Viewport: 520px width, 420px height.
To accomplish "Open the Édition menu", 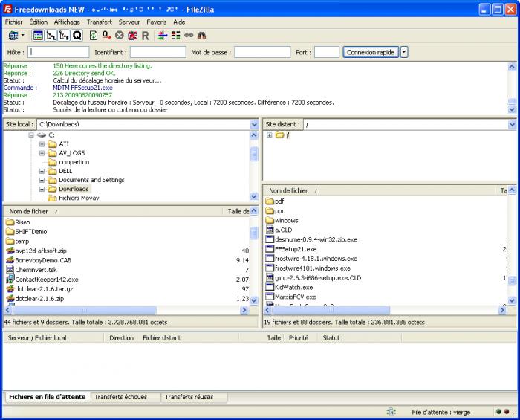I will click(38, 22).
